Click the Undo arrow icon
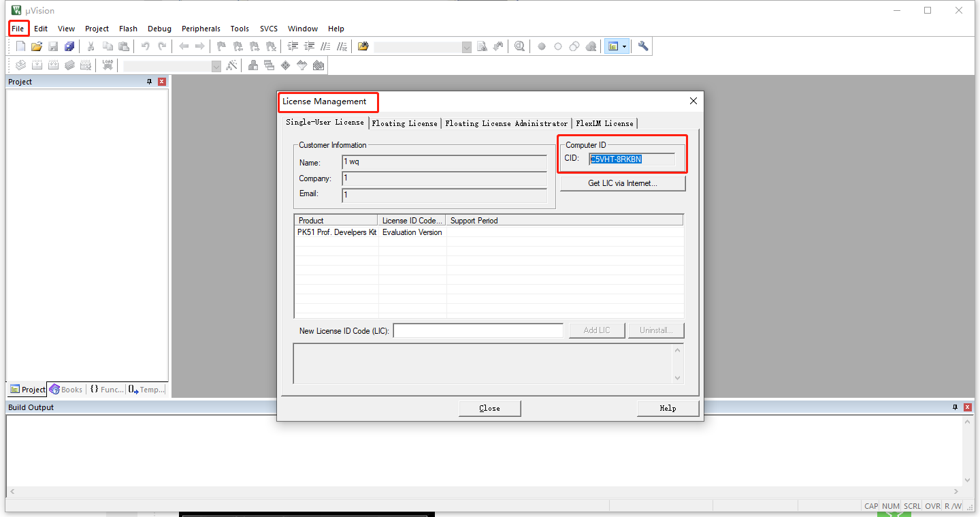The width and height of the screenshot is (980, 517). (145, 46)
